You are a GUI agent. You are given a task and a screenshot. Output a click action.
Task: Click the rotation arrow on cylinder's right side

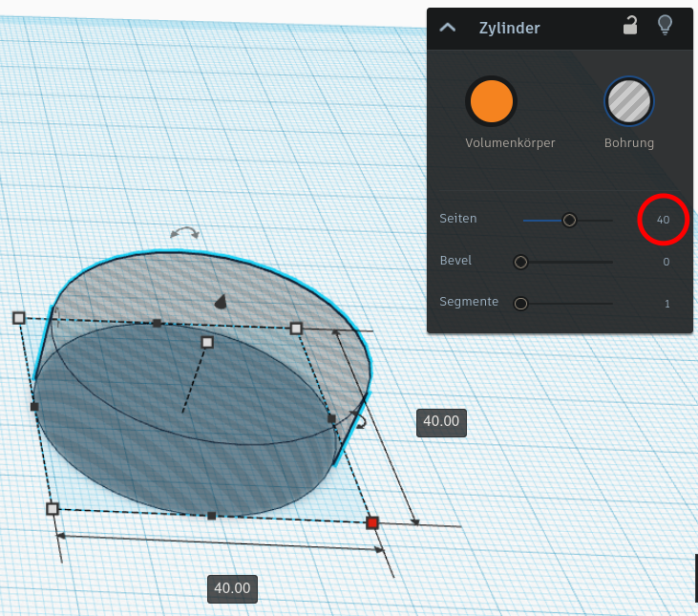(x=360, y=419)
